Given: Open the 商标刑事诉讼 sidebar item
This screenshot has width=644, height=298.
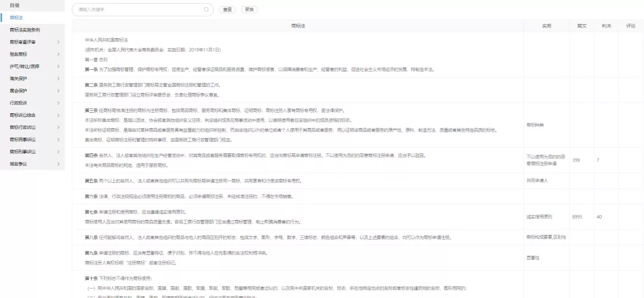Looking at the screenshot, I should tap(32, 151).
